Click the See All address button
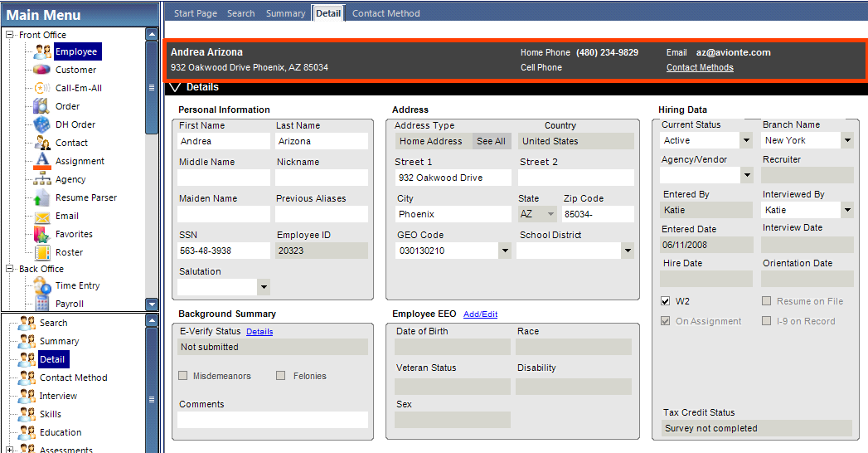 pos(491,141)
